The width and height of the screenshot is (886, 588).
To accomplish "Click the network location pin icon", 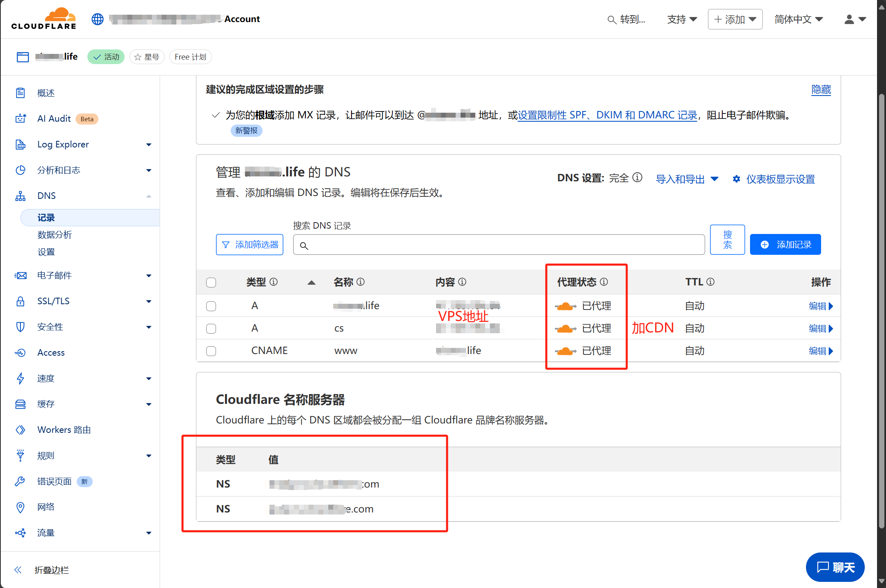I will click(20, 507).
